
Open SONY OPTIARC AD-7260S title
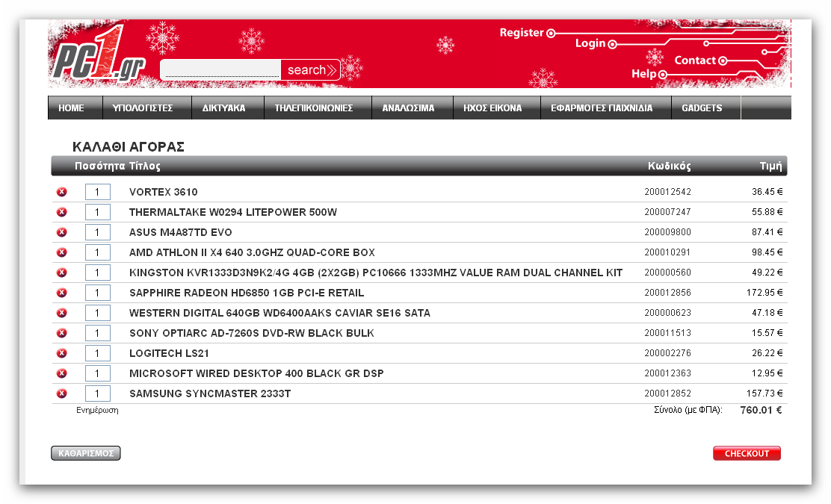(252, 333)
